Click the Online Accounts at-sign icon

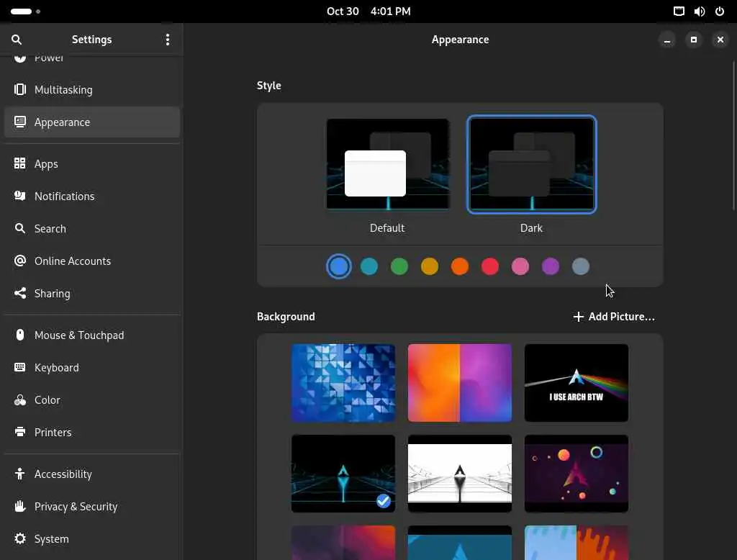[19, 261]
